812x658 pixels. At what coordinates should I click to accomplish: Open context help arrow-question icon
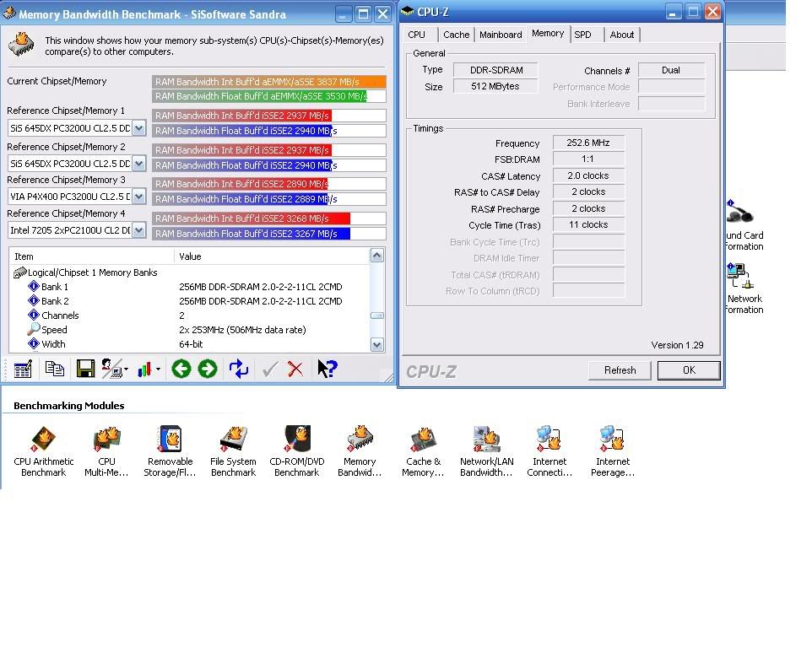[x=328, y=369]
